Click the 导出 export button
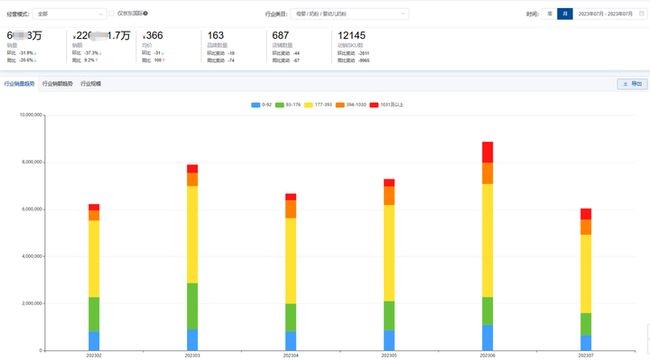Screen dimensions: 650x361 (x=632, y=84)
